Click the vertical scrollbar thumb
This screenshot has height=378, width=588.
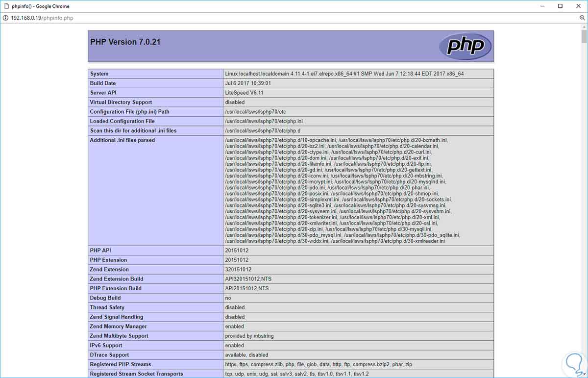[x=584, y=37]
